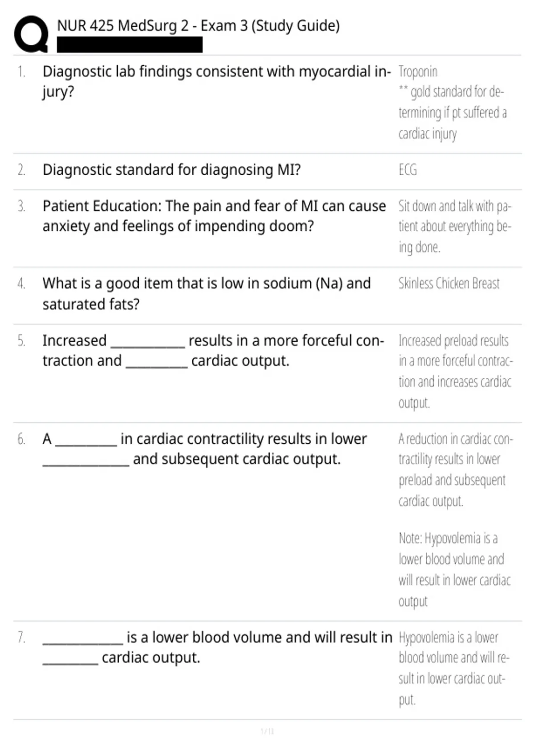Select question 4 about low sodium item
This screenshot has width=534, height=756.
click(x=206, y=294)
